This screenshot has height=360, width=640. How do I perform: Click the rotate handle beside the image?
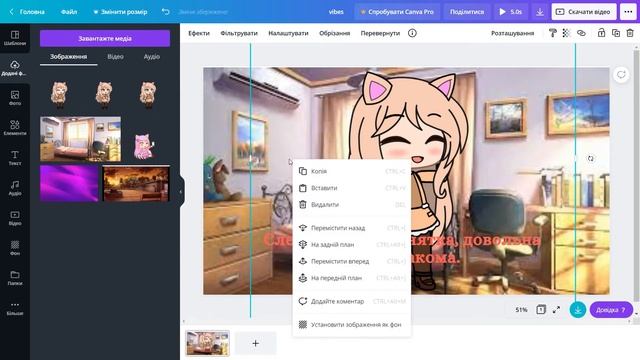point(591,158)
